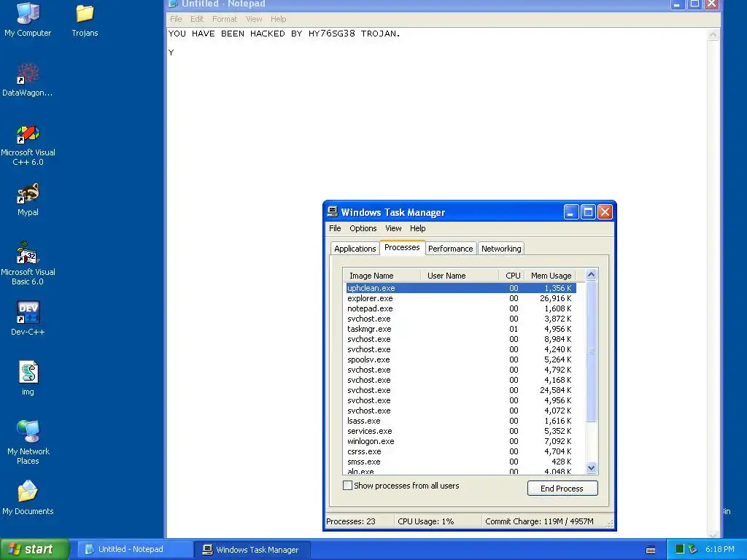Select svchost.exe row using 3,872 K
Screen dimensions: 747x560
(x=461, y=319)
